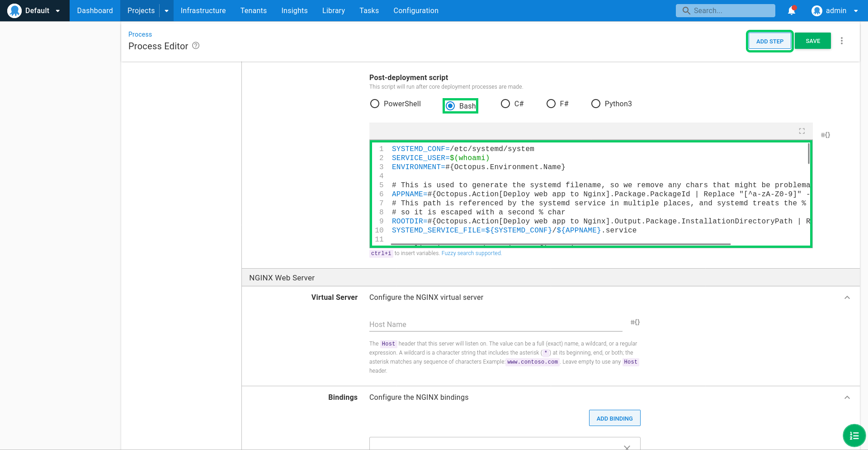Collapse the Virtual Server section
This screenshot has height=450, width=868.
click(847, 298)
